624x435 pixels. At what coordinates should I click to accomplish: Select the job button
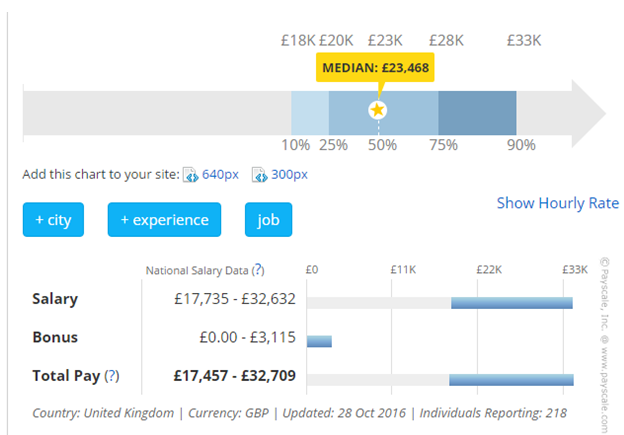(x=268, y=220)
